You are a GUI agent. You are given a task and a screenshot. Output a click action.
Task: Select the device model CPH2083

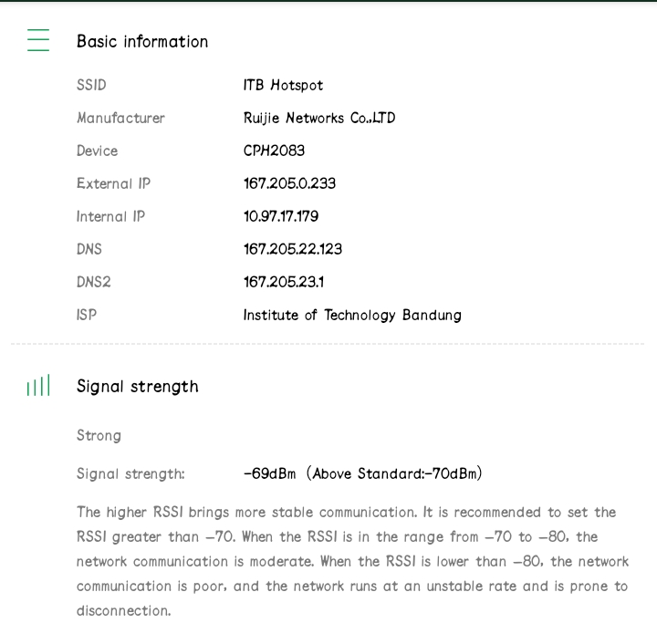click(x=274, y=151)
